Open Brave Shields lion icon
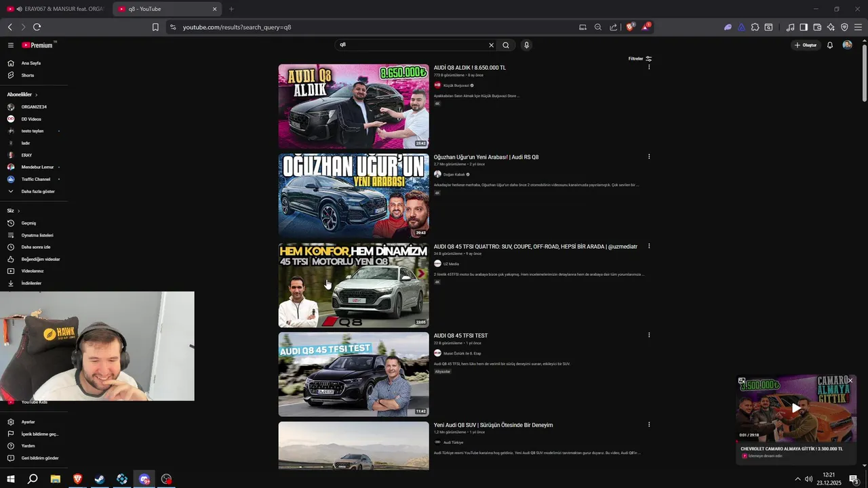 630,27
